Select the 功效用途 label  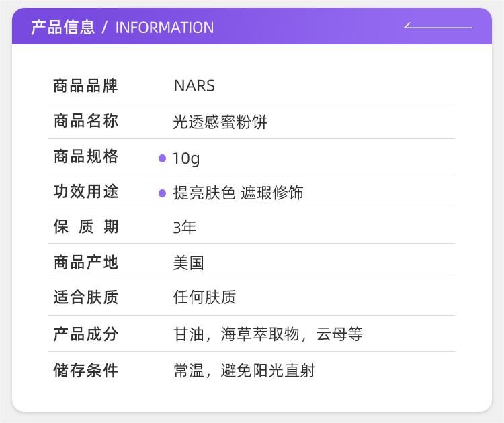[x=85, y=192]
